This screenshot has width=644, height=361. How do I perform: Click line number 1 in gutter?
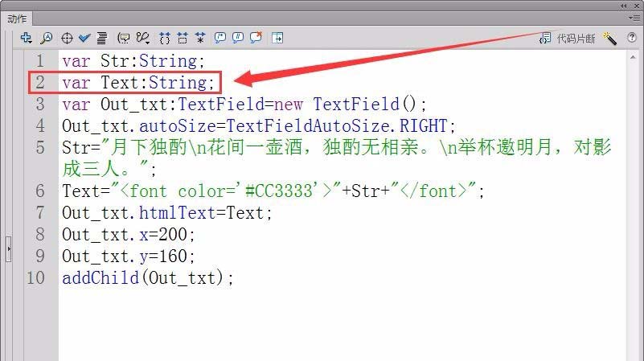tap(40, 61)
